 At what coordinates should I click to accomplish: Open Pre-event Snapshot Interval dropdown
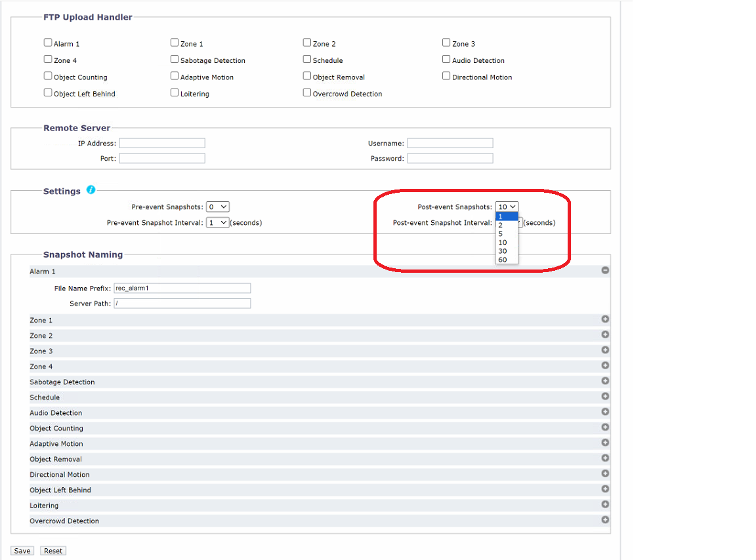(217, 223)
